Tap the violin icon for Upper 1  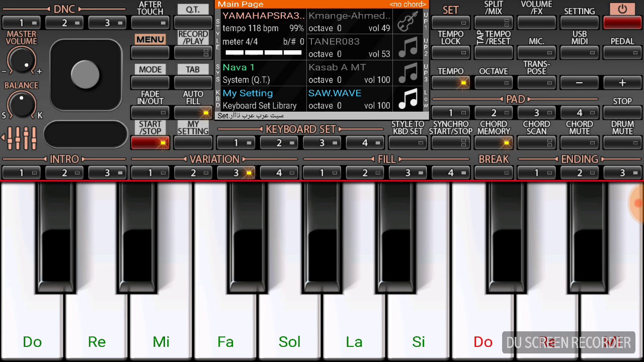tap(408, 22)
